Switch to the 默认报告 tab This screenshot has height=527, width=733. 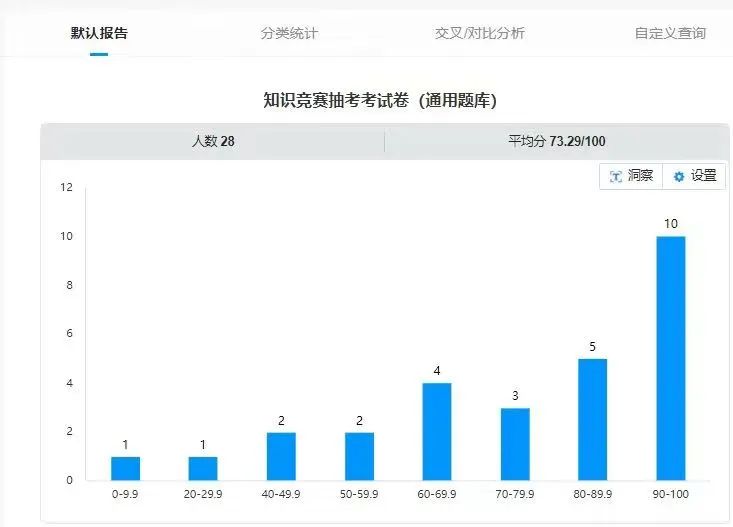tap(99, 33)
